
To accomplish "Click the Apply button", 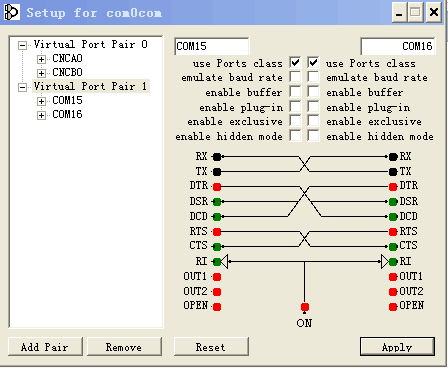I will 397,347.
